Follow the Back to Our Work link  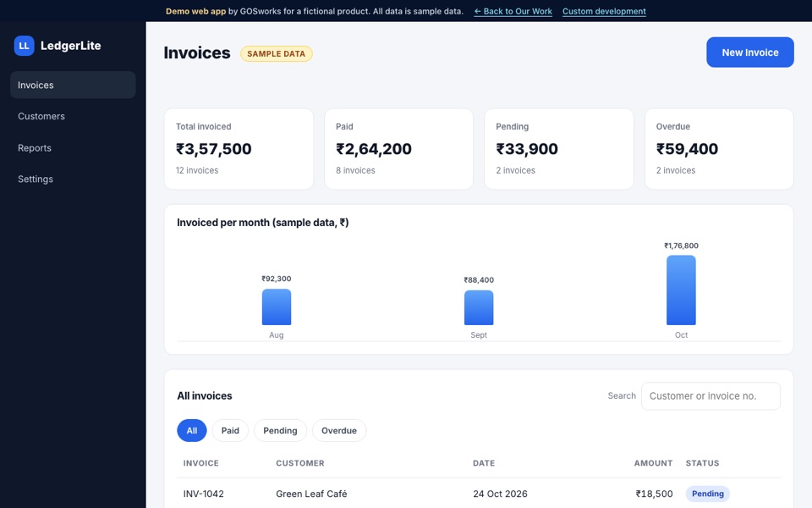pos(513,11)
